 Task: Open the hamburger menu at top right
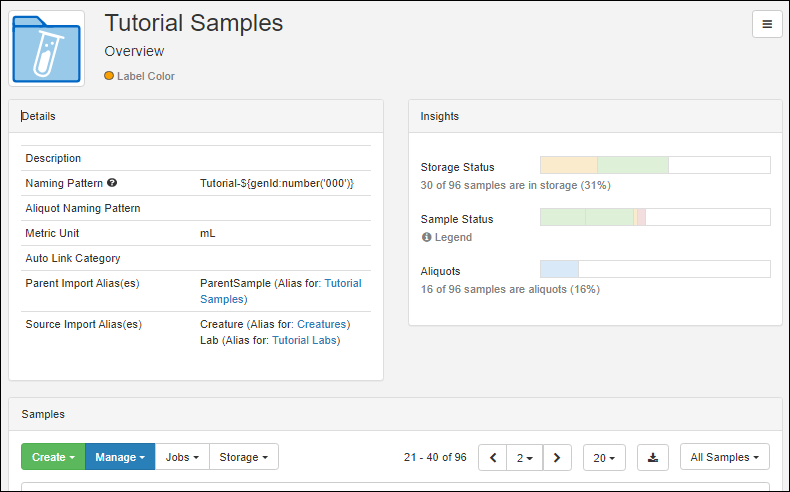pos(767,24)
